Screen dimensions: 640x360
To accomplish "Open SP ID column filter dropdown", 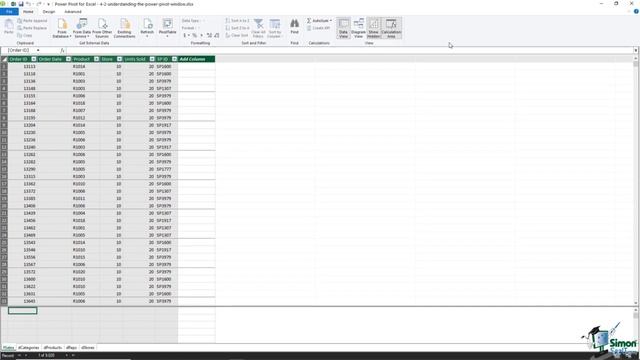I will tap(174, 59).
